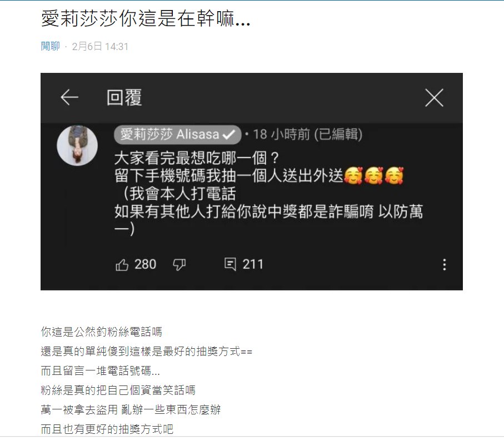504x440 pixels.
Task: Click the 18 小時前 (已編輯) timestamp
Action: pyautogui.click(x=308, y=135)
